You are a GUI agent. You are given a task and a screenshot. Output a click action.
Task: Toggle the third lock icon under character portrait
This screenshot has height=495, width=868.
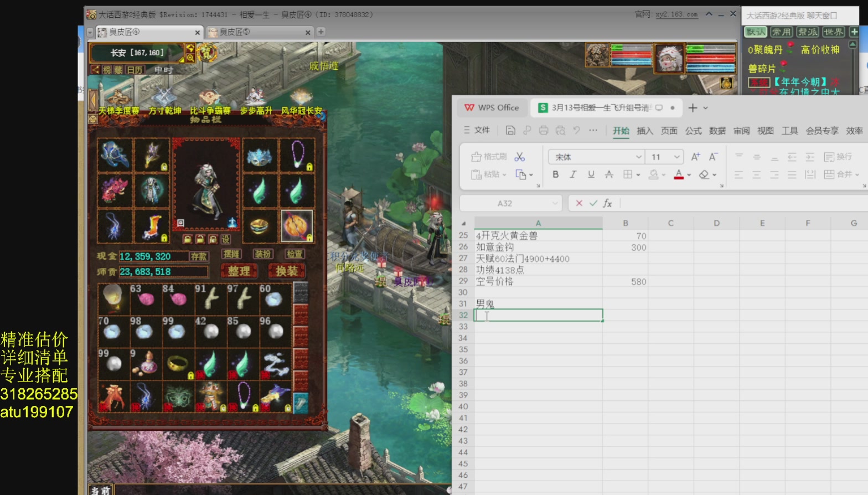point(213,239)
